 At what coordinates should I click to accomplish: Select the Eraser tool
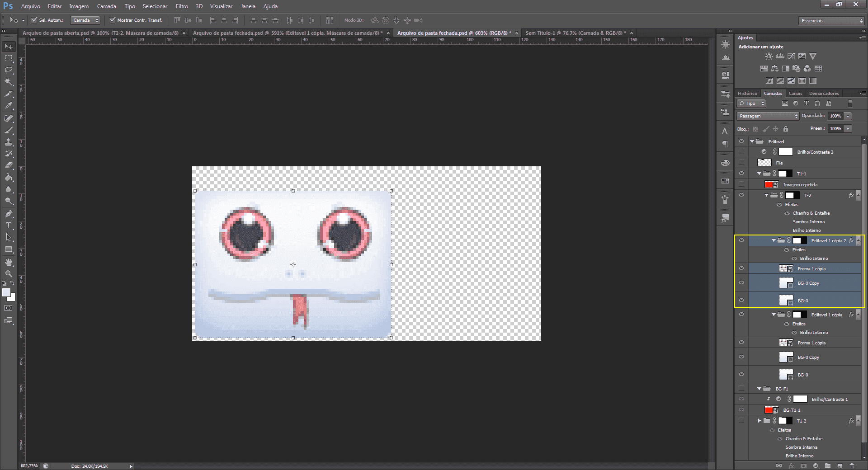[x=9, y=165]
